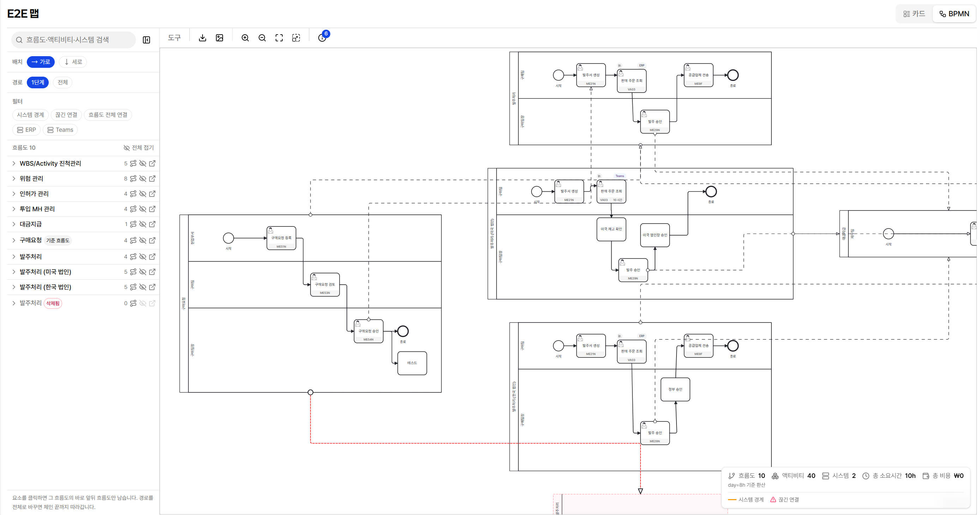The width and height of the screenshot is (980, 515).
Task: Click connection icon for 인허가 관리
Action: [133, 194]
